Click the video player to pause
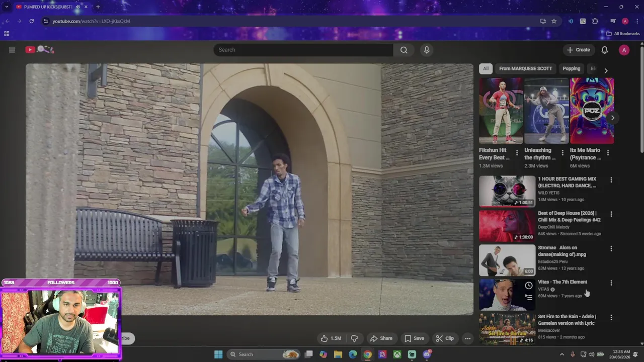Image resolution: width=644 pixels, height=362 pixels. pos(250,189)
